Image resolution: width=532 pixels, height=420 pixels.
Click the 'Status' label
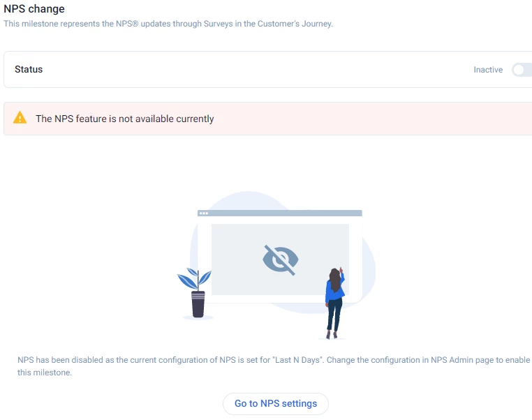(29, 69)
